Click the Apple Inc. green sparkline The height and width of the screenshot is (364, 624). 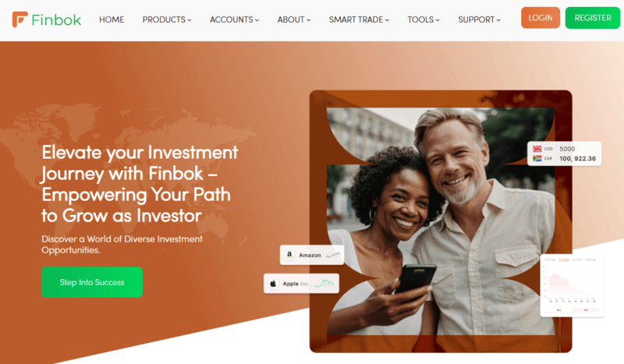[x=324, y=283]
